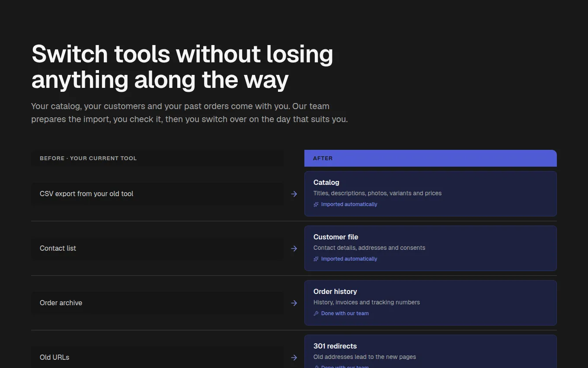Click 'Imported automatically' label in Catalog card

[x=349, y=204]
